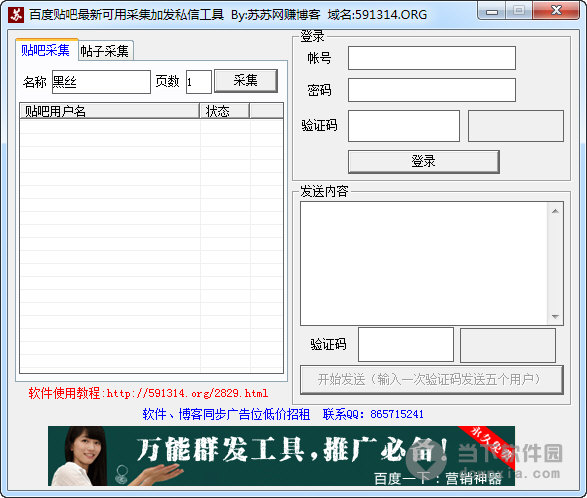The width and height of the screenshot is (587, 498).
Task: Click the red app icon in title bar
Action: point(16,15)
